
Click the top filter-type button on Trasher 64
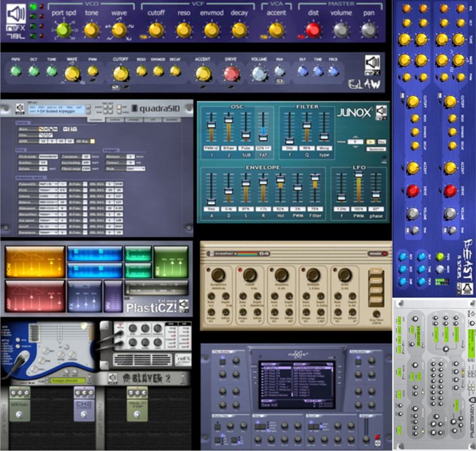(376, 272)
